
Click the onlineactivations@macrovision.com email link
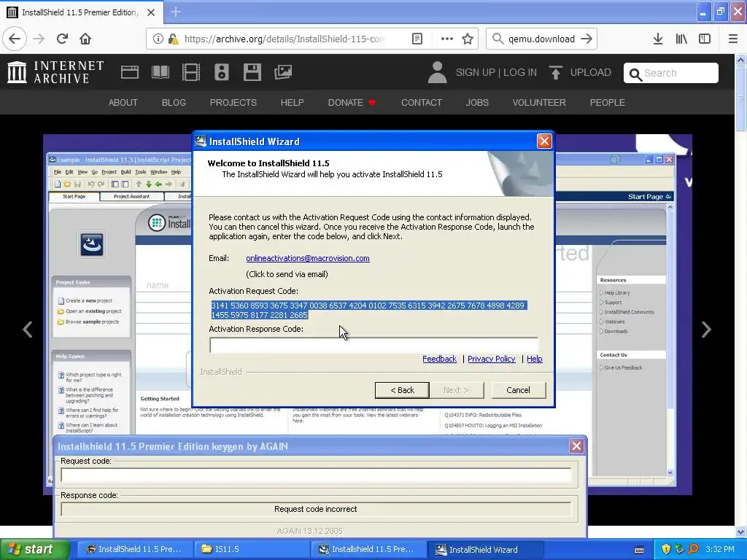(308, 258)
